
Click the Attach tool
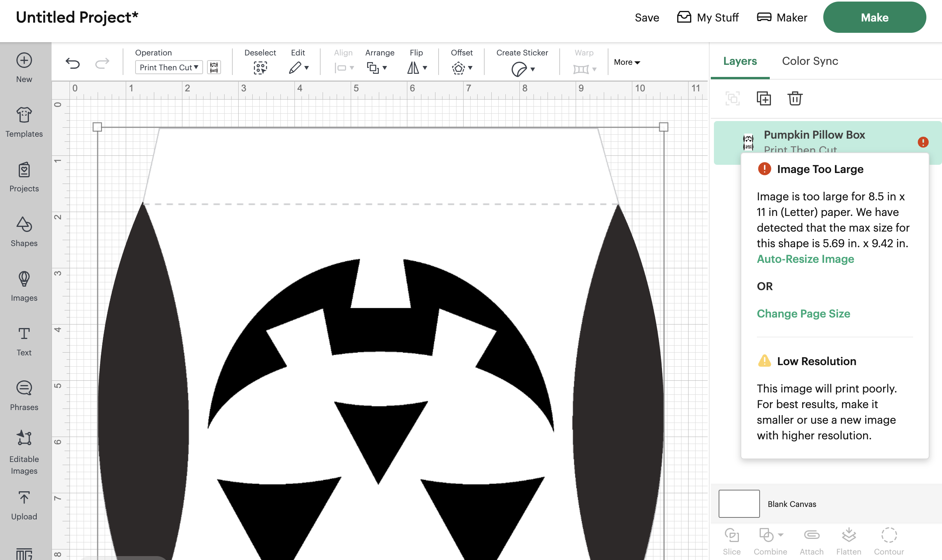[812, 542]
